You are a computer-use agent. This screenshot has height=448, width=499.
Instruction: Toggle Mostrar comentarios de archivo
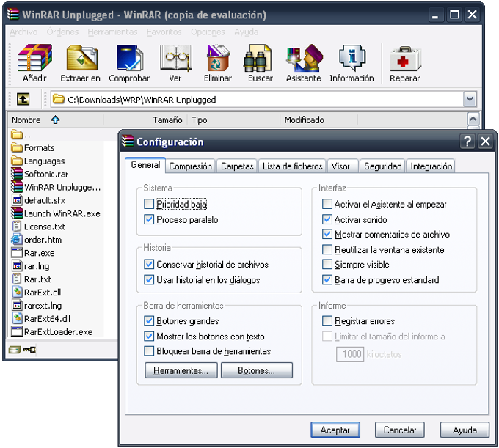coord(327,235)
